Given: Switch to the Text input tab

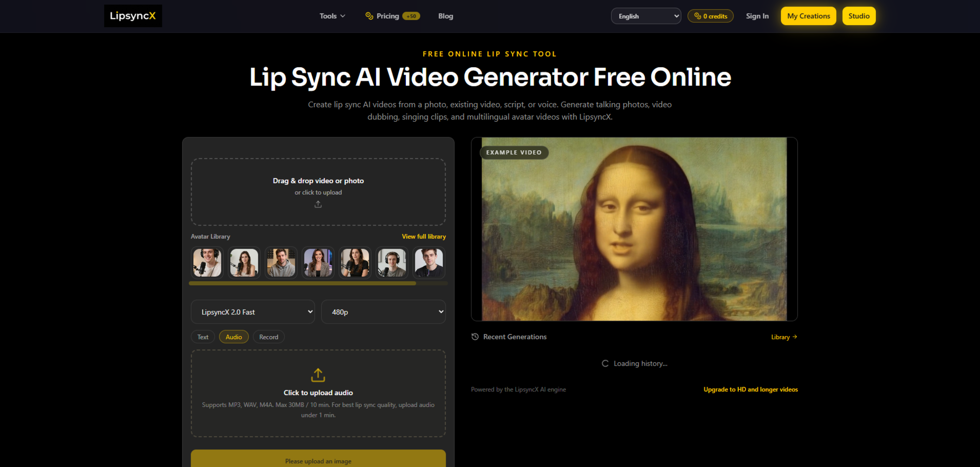Looking at the screenshot, I should point(203,337).
